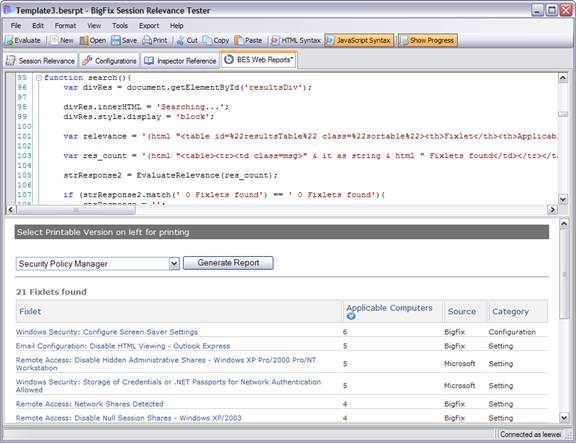
Task: Switch to Inspector Reference tab
Action: [x=180, y=61]
